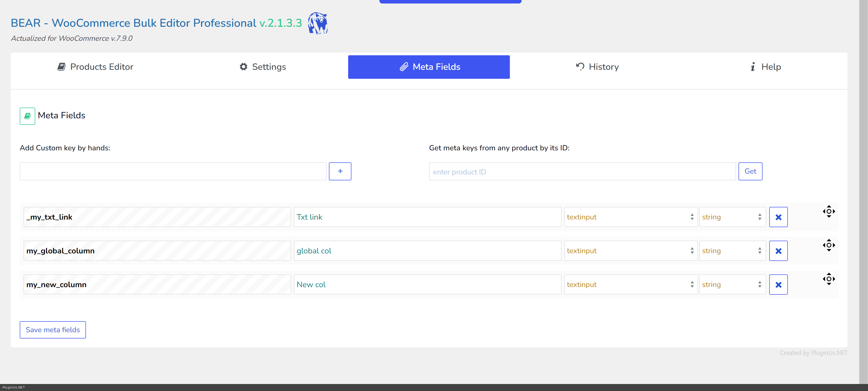This screenshot has width=868, height=391.
Task: Delete the _my_txt_link meta field
Action: [x=778, y=217]
